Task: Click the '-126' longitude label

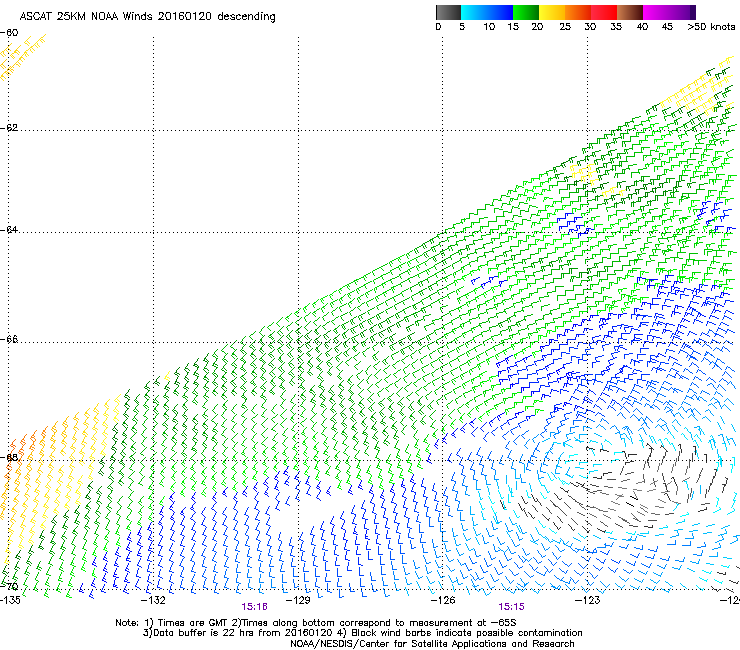Action: [x=443, y=600]
